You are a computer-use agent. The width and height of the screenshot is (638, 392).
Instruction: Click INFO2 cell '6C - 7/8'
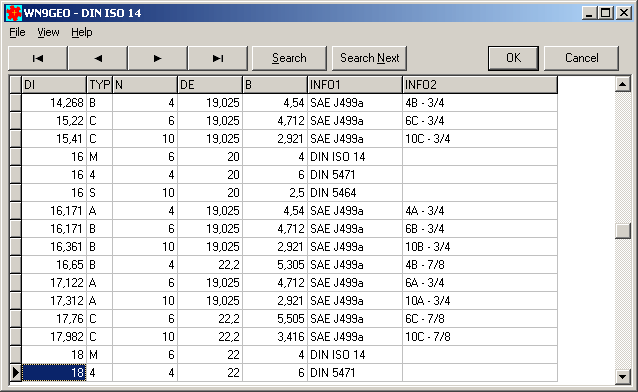[480, 319]
